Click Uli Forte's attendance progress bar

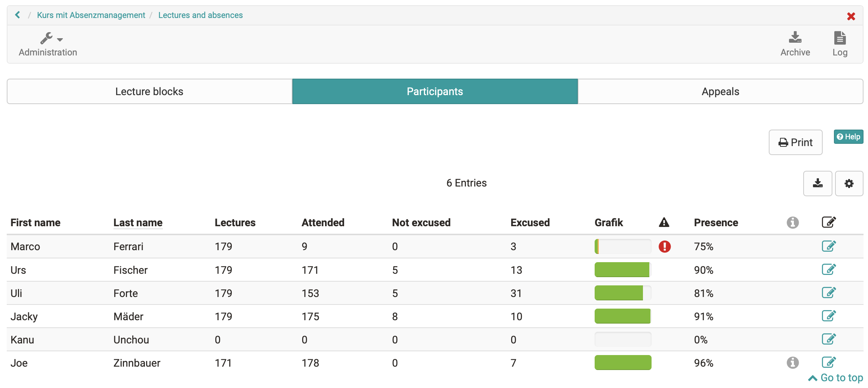click(x=622, y=293)
